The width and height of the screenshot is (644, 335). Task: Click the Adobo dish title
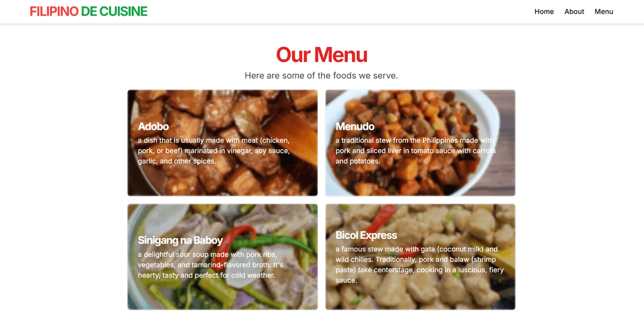[153, 127]
